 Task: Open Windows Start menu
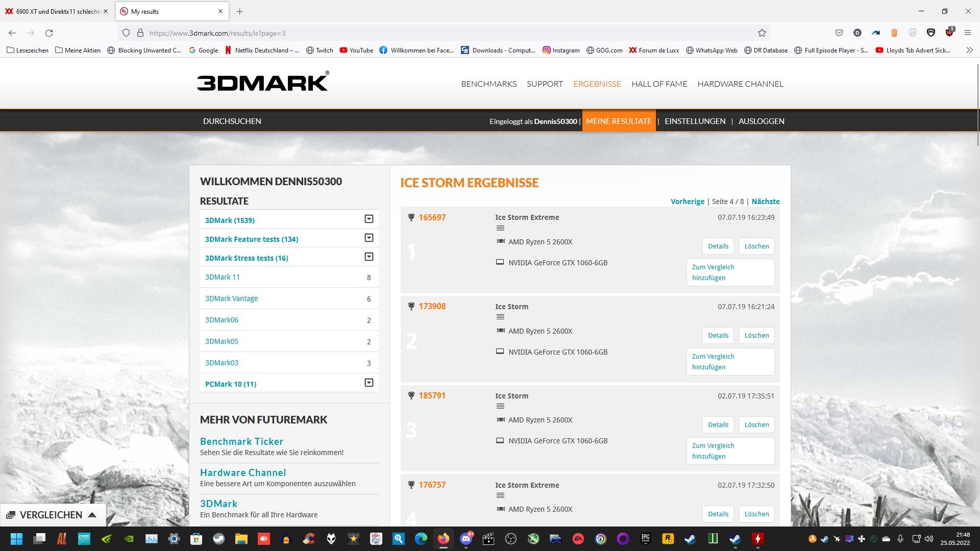click(x=16, y=539)
